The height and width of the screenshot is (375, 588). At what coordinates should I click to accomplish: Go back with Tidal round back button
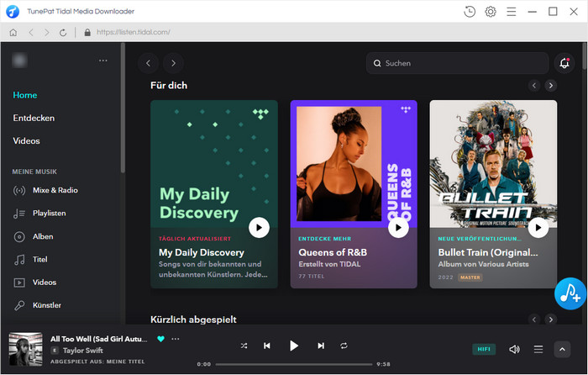coord(148,63)
